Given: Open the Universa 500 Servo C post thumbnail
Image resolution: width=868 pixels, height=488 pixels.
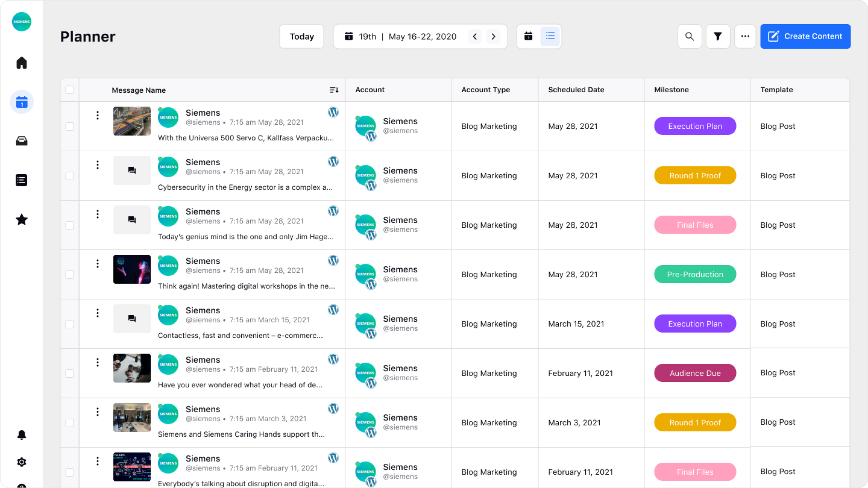Looking at the screenshot, I should pos(132,121).
